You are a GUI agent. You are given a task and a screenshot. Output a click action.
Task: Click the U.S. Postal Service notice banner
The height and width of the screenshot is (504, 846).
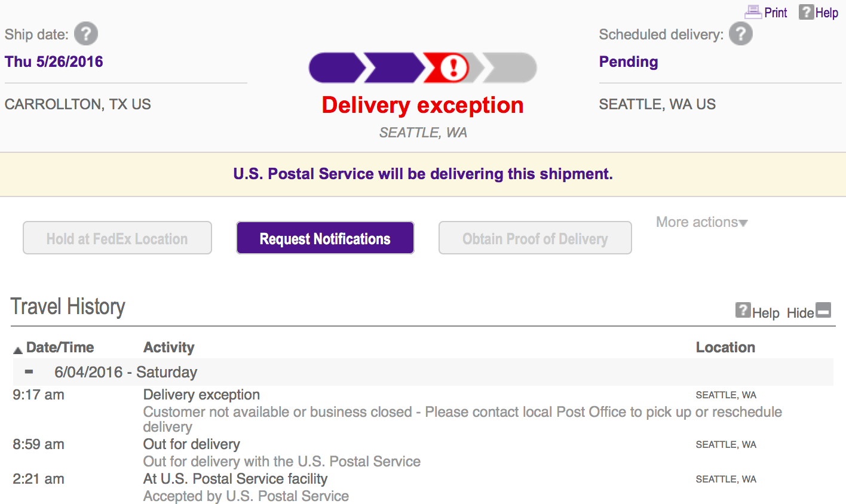click(422, 174)
